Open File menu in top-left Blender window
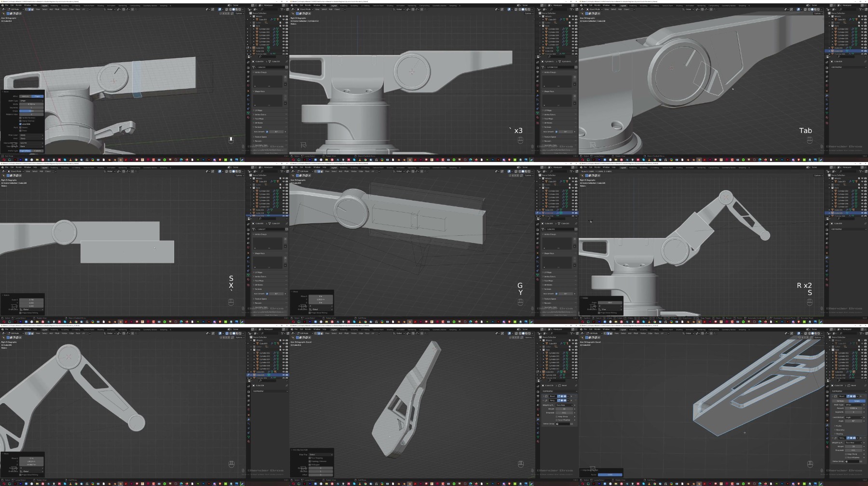868x486 pixels. pyautogui.click(x=7, y=5)
